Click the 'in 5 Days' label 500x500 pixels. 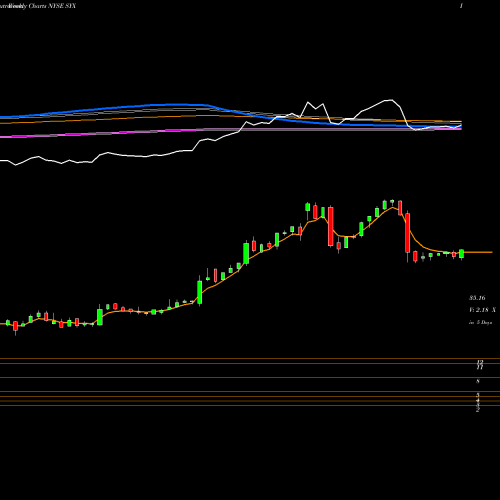[x=480, y=322]
